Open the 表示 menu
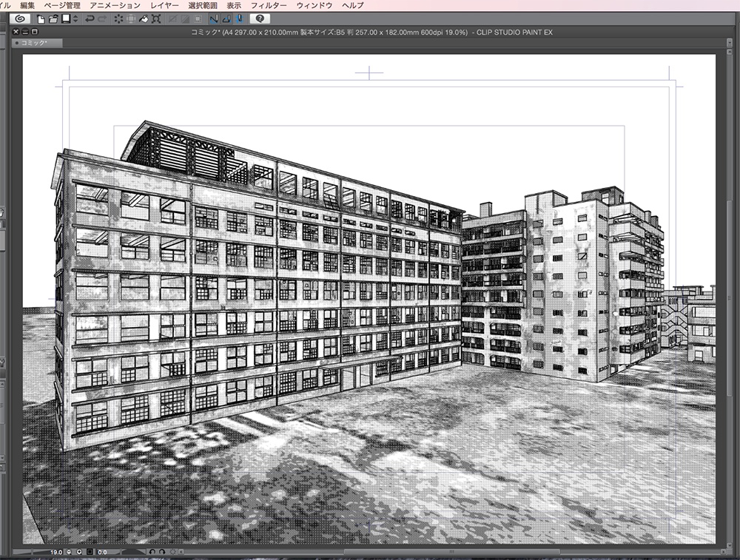The image size is (740, 560). tap(234, 5)
